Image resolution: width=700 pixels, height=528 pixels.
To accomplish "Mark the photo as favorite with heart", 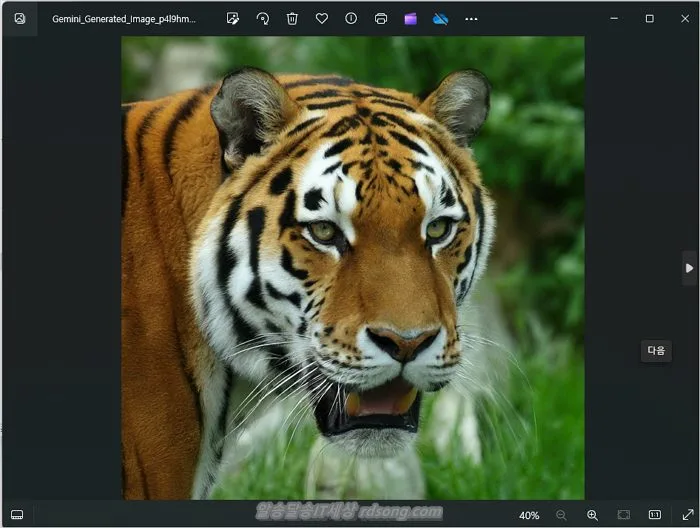I will click(322, 19).
